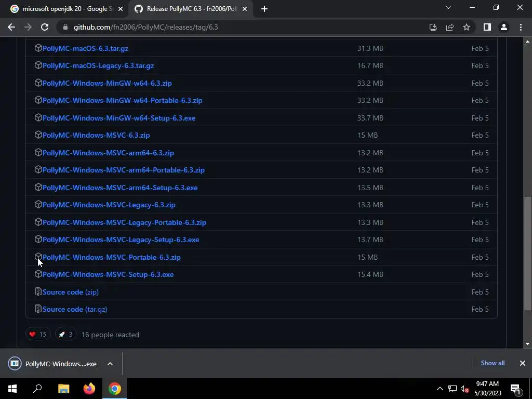Download PollyMC-Windows-MinGW-w64-6.3.zip
The image size is (532, 399).
pos(107,83)
